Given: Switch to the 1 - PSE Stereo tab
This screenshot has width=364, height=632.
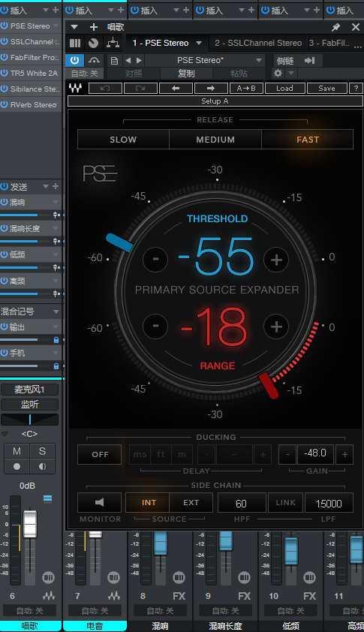Looking at the screenshot, I should pos(160,43).
